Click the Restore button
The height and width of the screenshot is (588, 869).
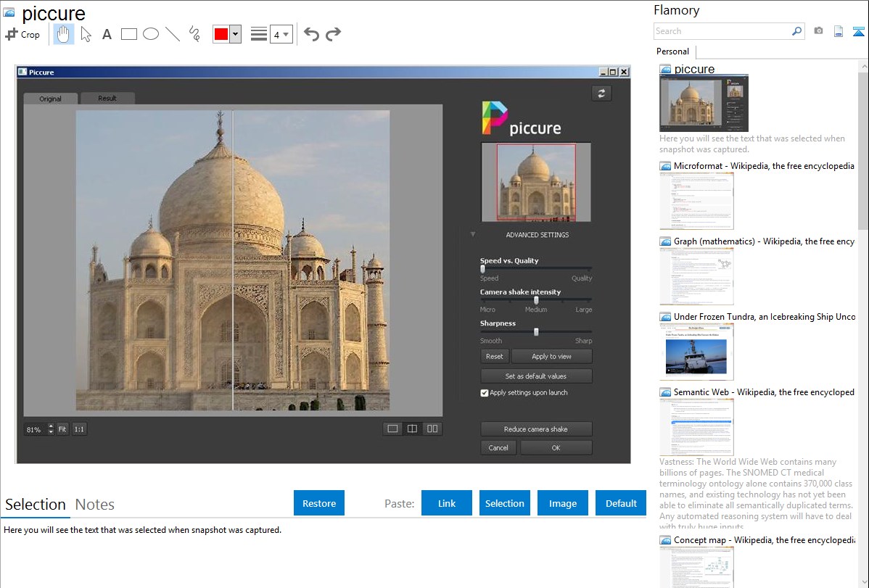point(319,503)
